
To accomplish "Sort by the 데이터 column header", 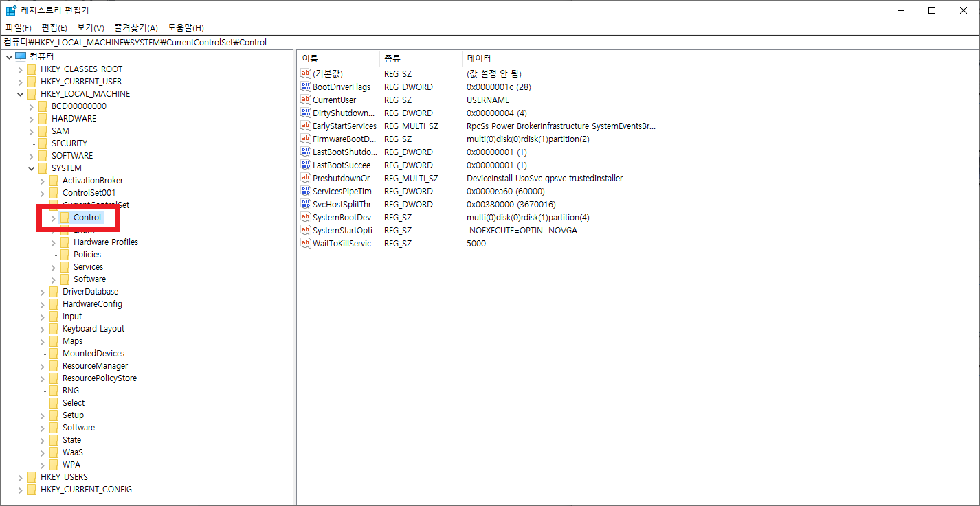I will (561, 59).
